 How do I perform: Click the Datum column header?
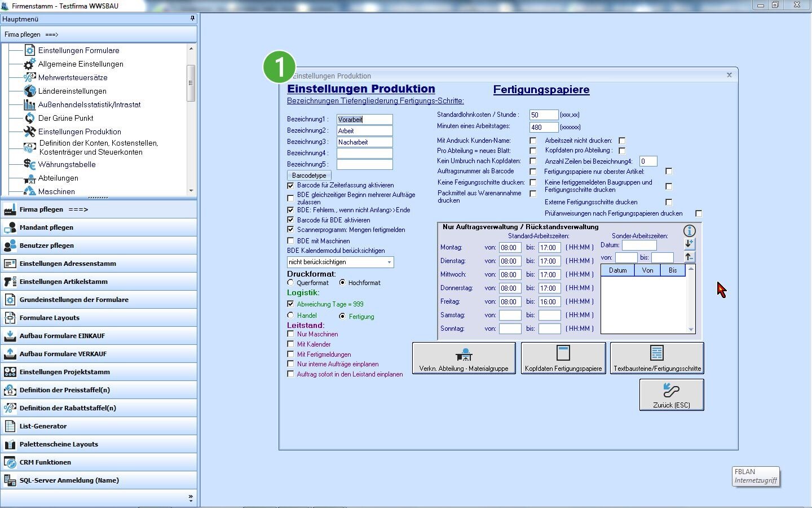617,270
